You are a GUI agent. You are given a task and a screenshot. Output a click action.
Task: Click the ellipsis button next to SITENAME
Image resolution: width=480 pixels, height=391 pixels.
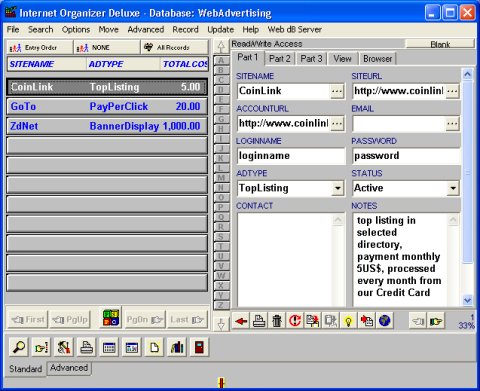[337, 91]
